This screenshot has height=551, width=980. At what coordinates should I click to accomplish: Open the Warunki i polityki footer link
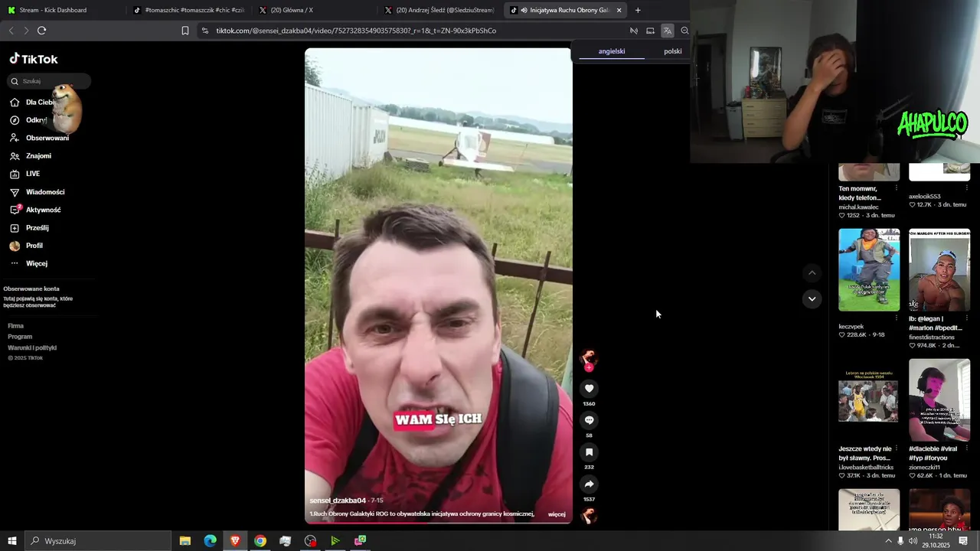tap(32, 347)
